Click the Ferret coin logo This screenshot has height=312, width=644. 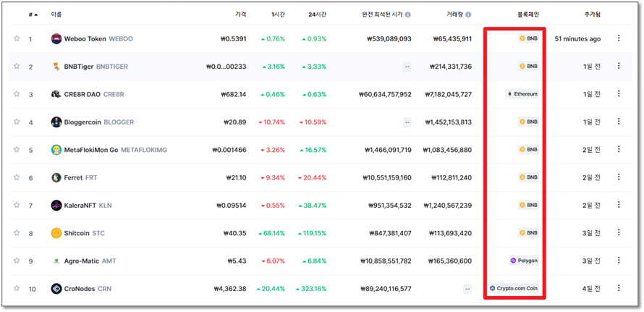pos(56,177)
